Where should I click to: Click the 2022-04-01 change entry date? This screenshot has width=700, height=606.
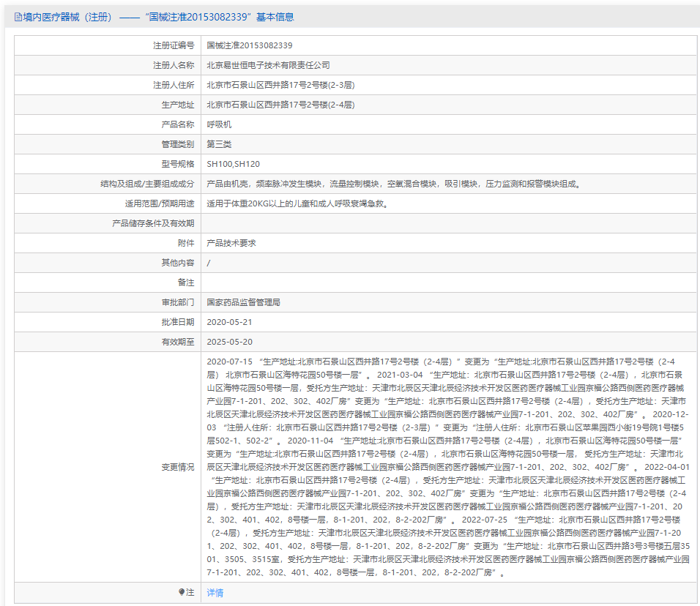click(x=667, y=467)
